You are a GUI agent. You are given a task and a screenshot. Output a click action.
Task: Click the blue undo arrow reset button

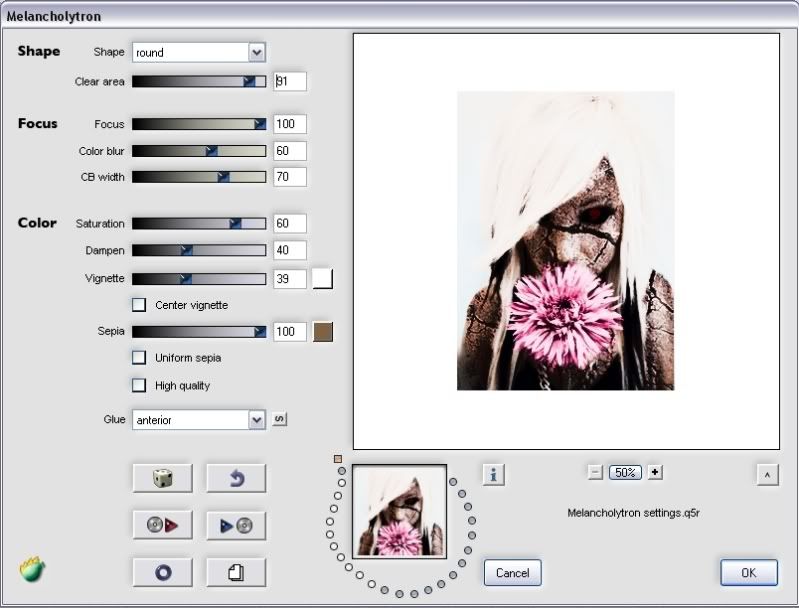click(x=236, y=478)
